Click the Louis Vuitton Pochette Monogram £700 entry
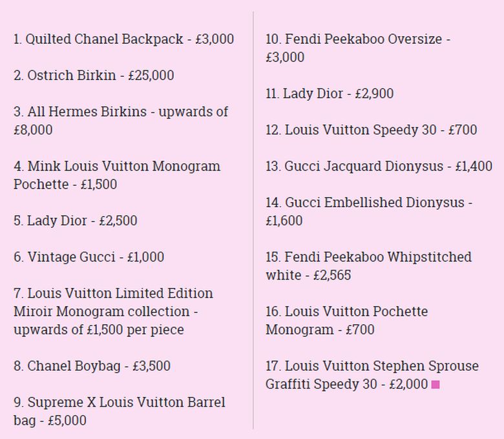504x439 pixels. pos(346,320)
